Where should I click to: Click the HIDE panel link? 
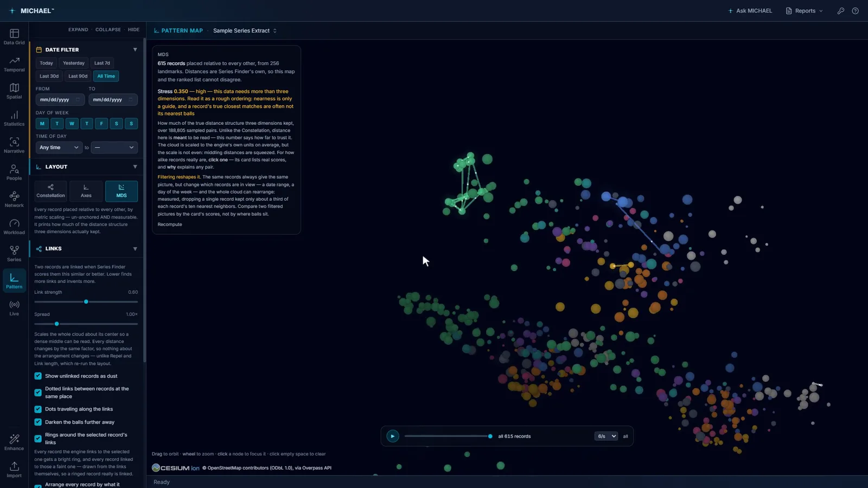coord(133,30)
